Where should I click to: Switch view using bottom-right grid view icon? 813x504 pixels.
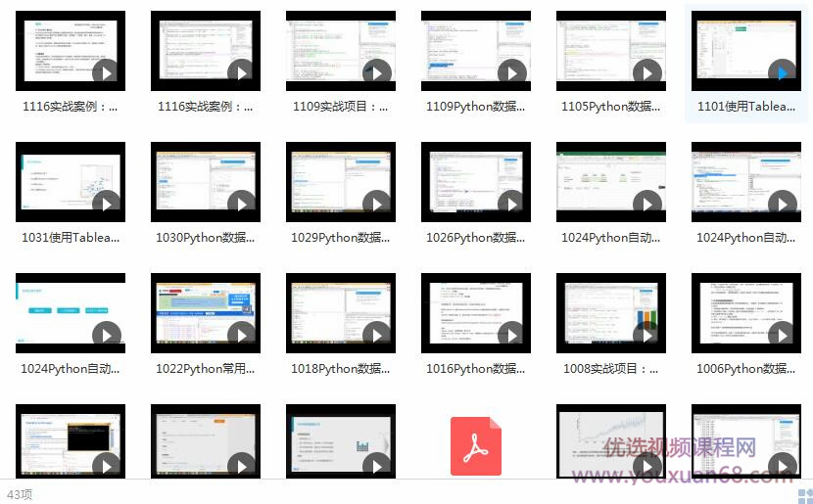point(803,495)
